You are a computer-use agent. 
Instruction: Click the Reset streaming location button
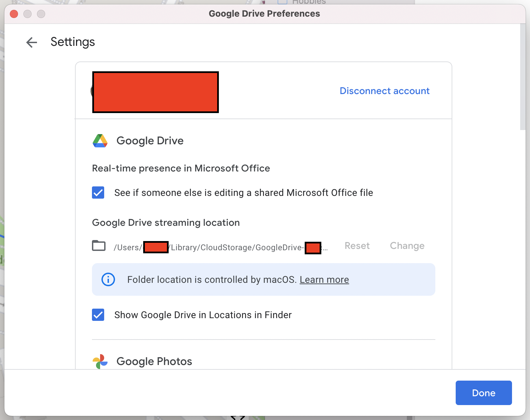(357, 245)
